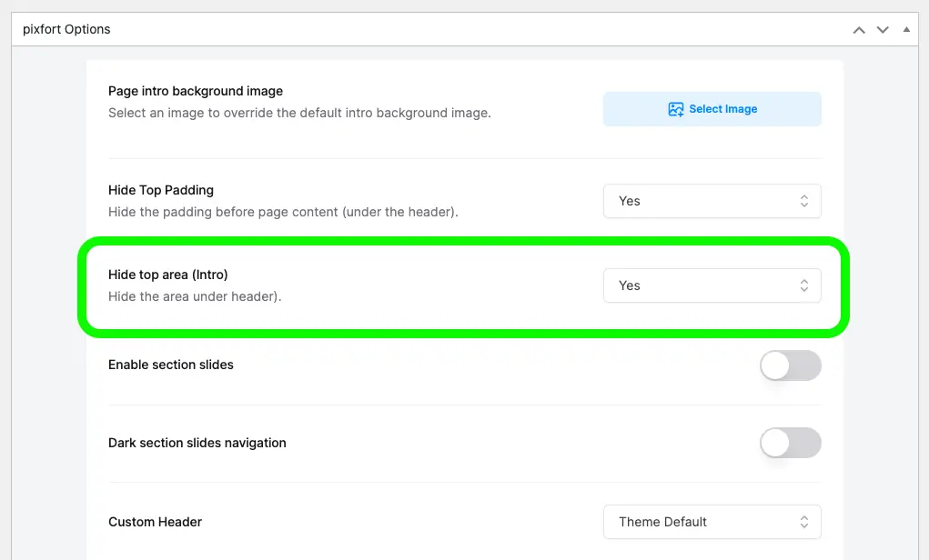Click the Page intro background image label
929x560 pixels.
[196, 91]
